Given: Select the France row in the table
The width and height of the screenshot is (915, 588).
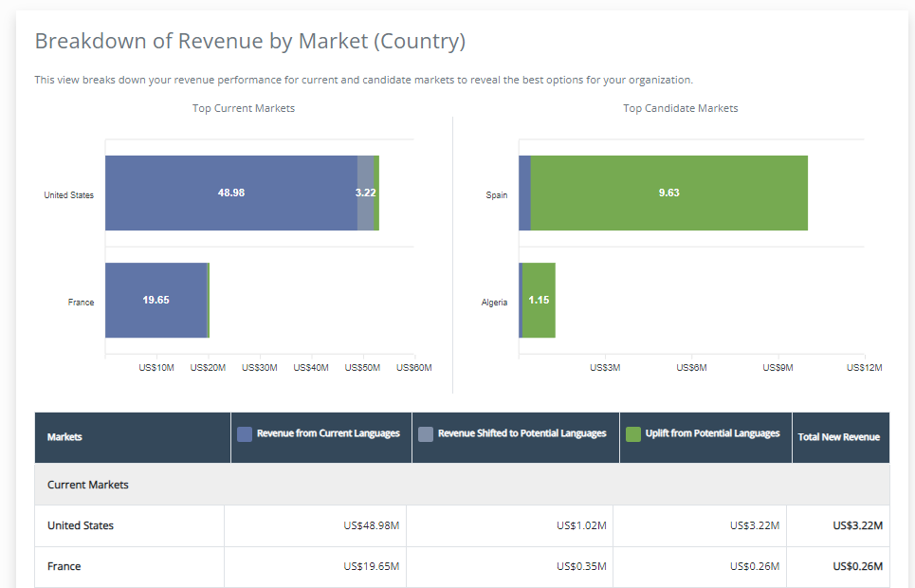Looking at the screenshot, I should coord(64,566).
